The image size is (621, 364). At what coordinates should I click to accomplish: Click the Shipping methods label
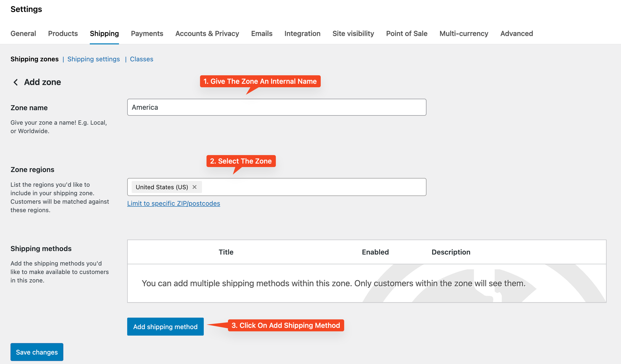pos(41,249)
